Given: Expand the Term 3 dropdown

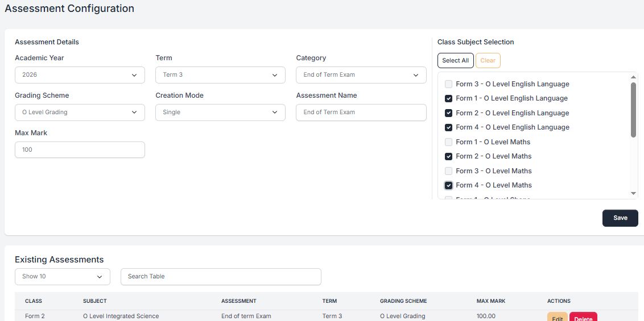Looking at the screenshot, I should tap(220, 75).
